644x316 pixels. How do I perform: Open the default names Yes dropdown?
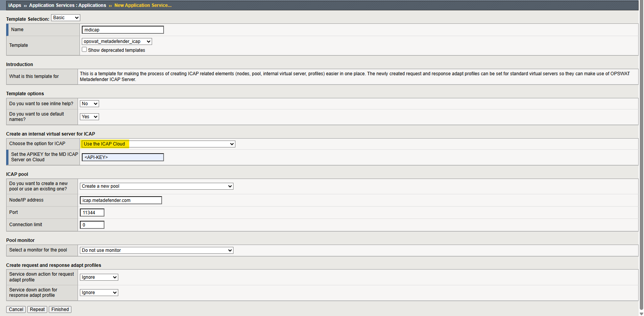pos(89,117)
